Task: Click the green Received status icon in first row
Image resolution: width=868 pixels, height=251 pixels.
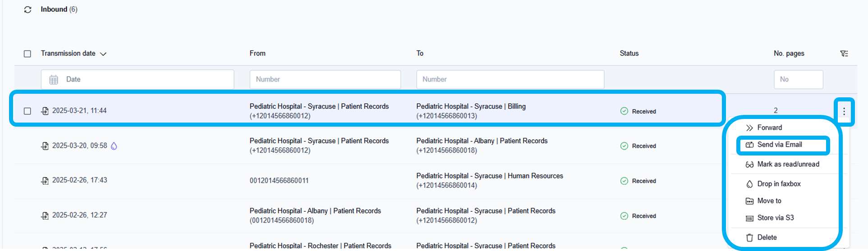Action: (624, 111)
